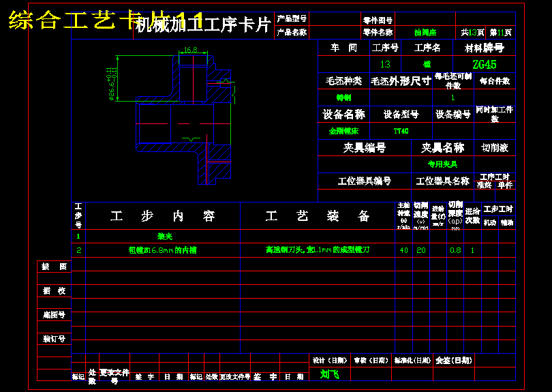The image size is (552, 392).
Task: Select the material value ZG45
Action: [485, 65]
